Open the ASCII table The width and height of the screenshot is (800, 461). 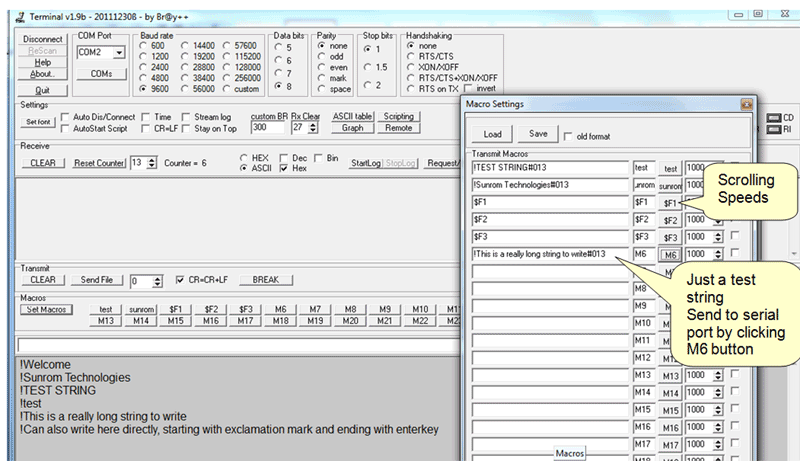tap(352, 116)
